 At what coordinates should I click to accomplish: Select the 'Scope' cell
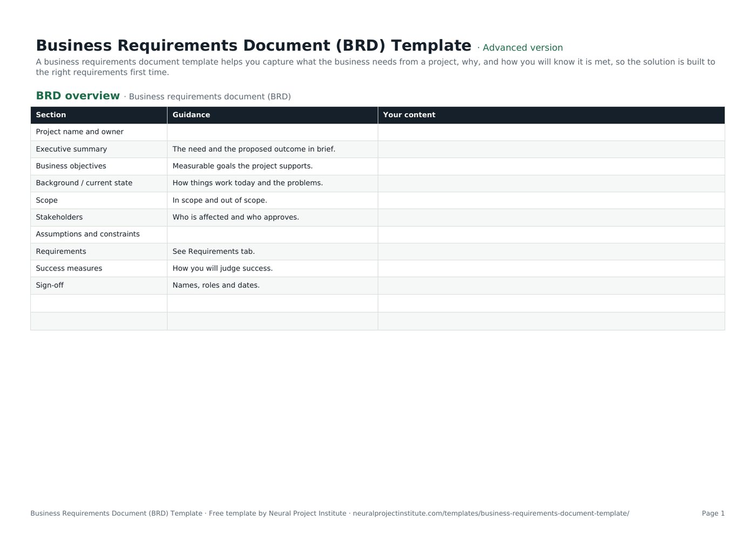[x=99, y=200]
